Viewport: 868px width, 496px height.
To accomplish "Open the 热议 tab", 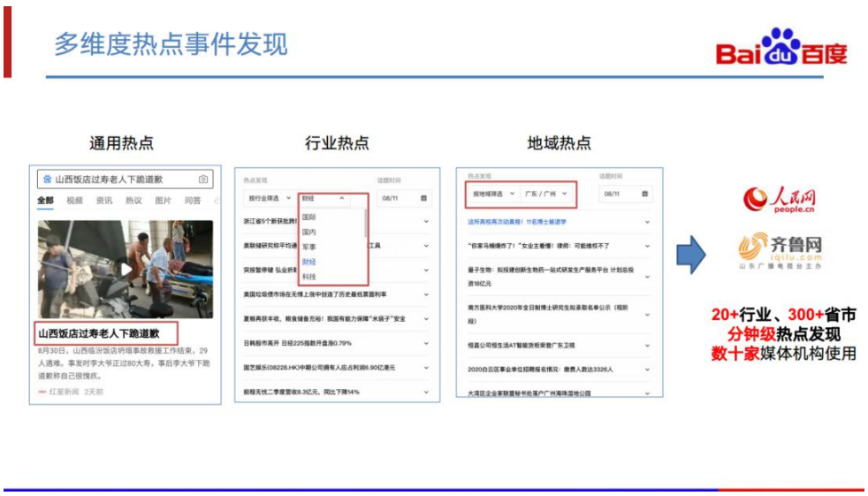I will (133, 201).
